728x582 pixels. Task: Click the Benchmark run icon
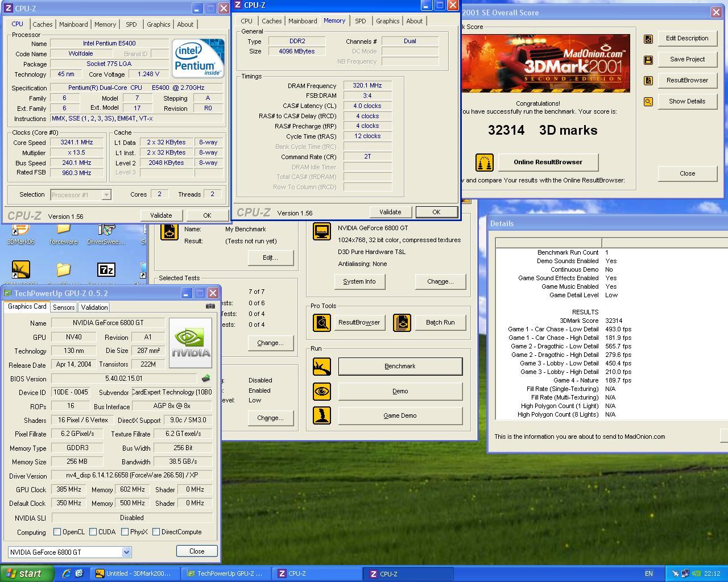322,367
